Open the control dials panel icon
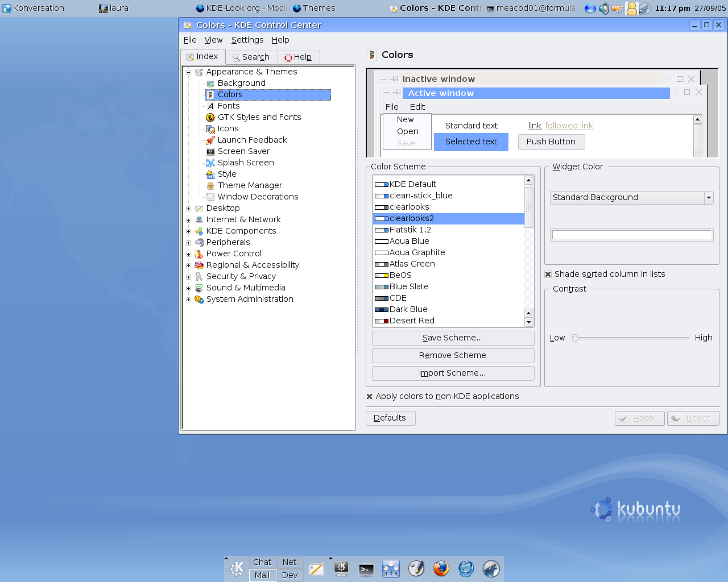Image resolution: width=728 pixels, height=582 pixels. (x=391, y=569)
